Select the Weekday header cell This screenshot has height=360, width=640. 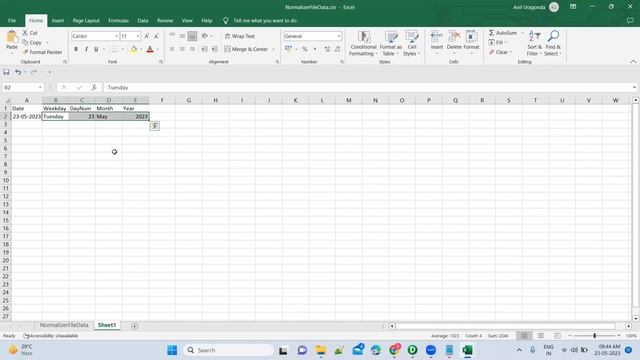click(55, 108)
